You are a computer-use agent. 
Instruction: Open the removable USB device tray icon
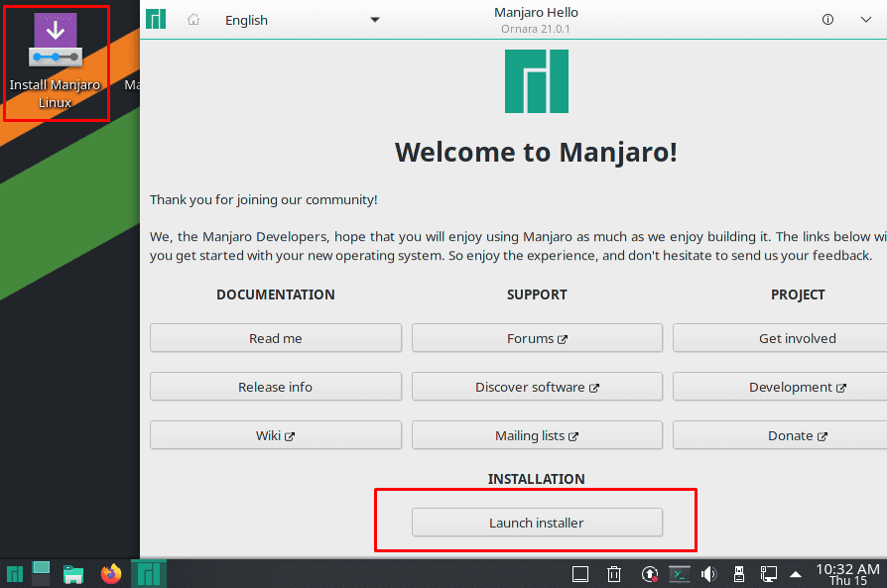click(x=738, y=573)
